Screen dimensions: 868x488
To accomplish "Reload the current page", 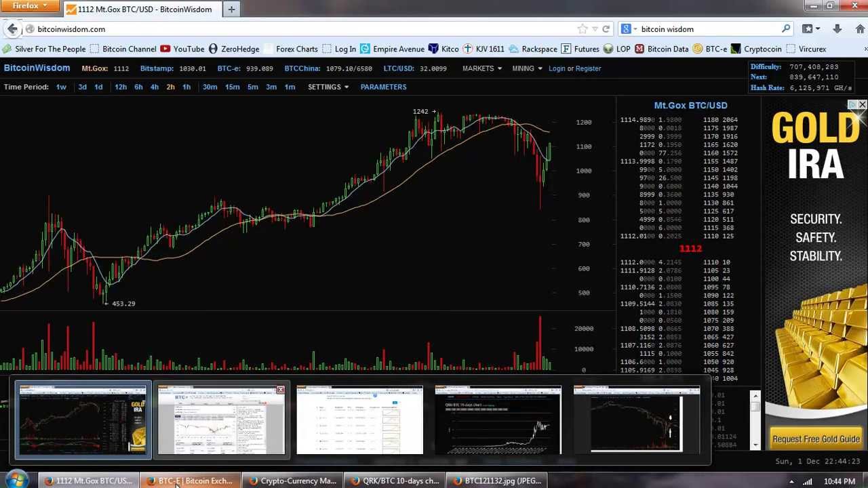I will (x=606, y=29).
